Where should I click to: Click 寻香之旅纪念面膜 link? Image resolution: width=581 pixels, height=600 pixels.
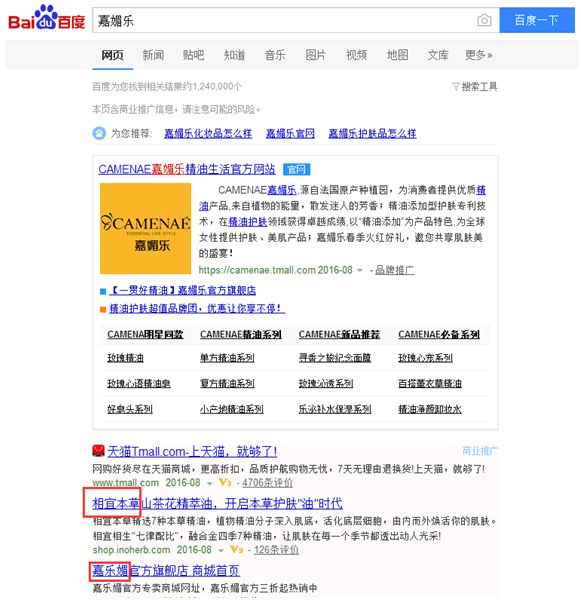coord(335,358)
